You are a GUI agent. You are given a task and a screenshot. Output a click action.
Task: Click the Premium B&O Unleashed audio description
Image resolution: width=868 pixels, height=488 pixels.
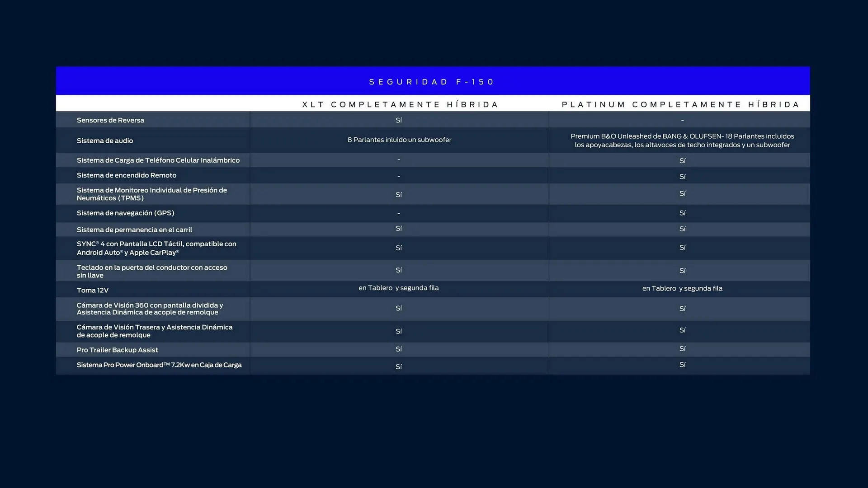(x=682, y=141)
